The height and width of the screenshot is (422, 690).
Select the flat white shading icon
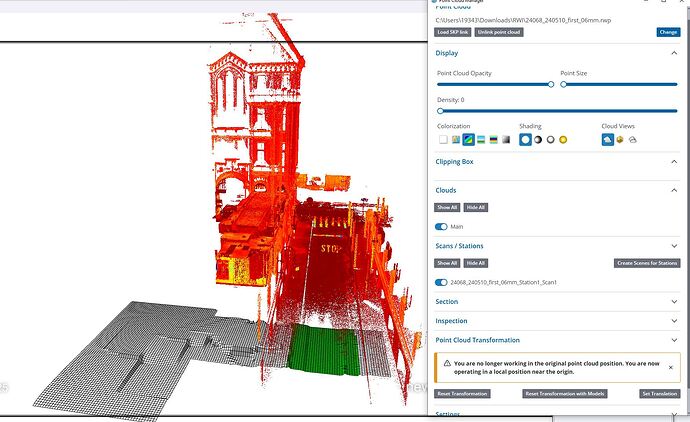(525, 139)
